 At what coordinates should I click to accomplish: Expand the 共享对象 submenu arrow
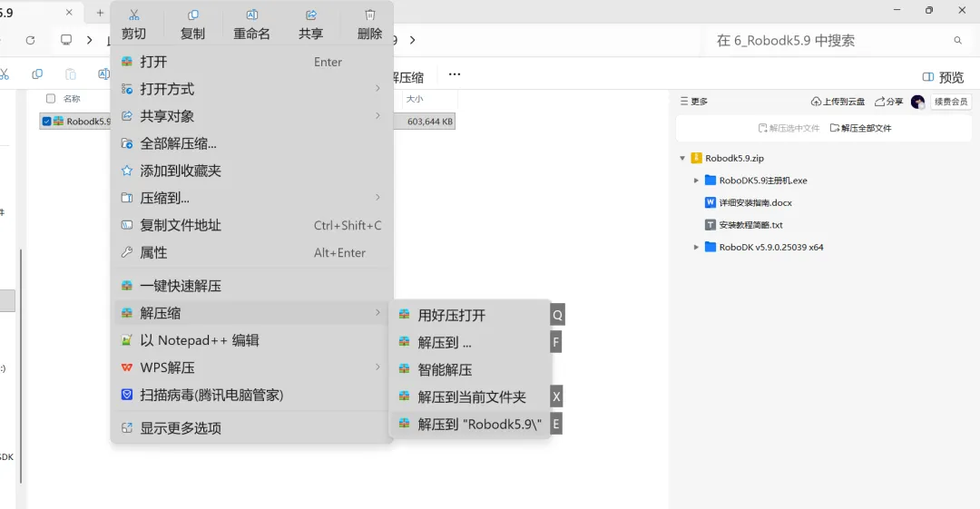(x=377, y=116)
